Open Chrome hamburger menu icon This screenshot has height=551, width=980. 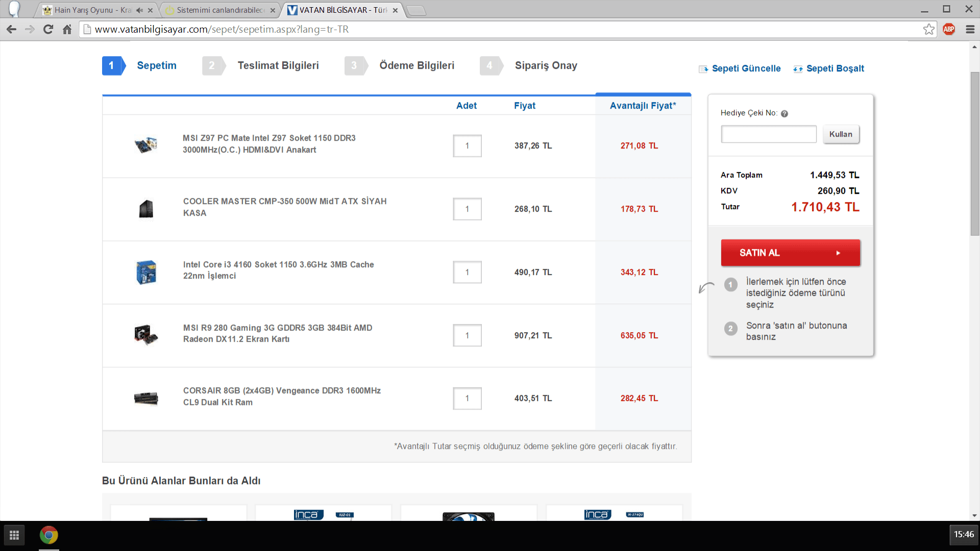[970, 30]
